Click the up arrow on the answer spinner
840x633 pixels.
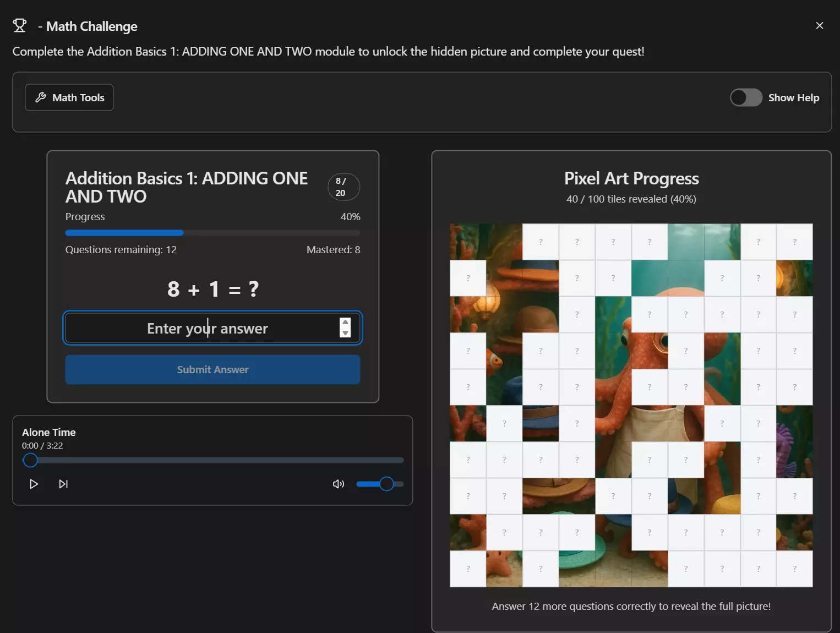click(x=345, y=322)
